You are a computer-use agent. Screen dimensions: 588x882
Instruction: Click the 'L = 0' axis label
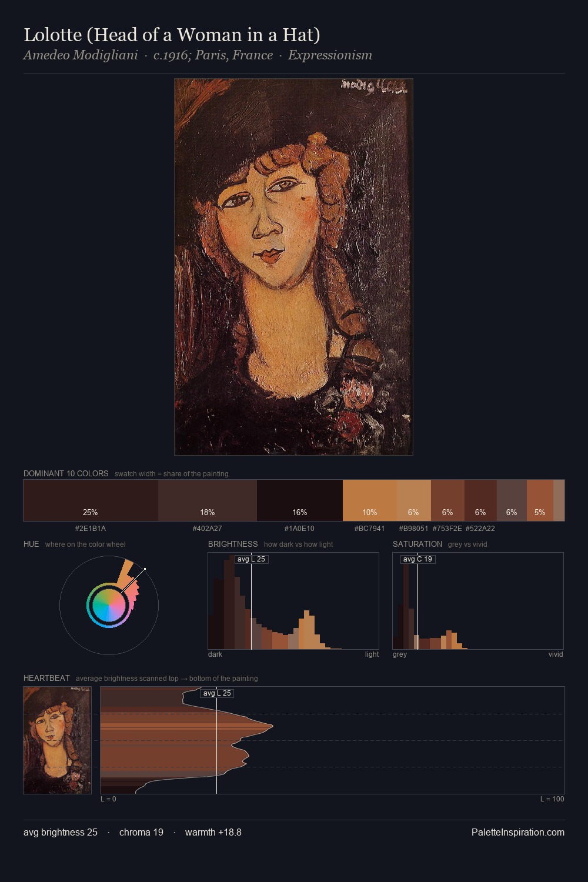click(108, 799)
